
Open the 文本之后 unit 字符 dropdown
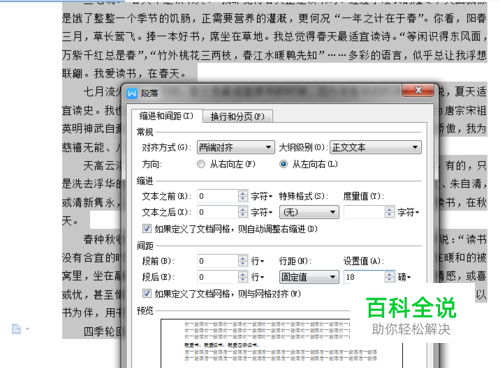(262, 212)
